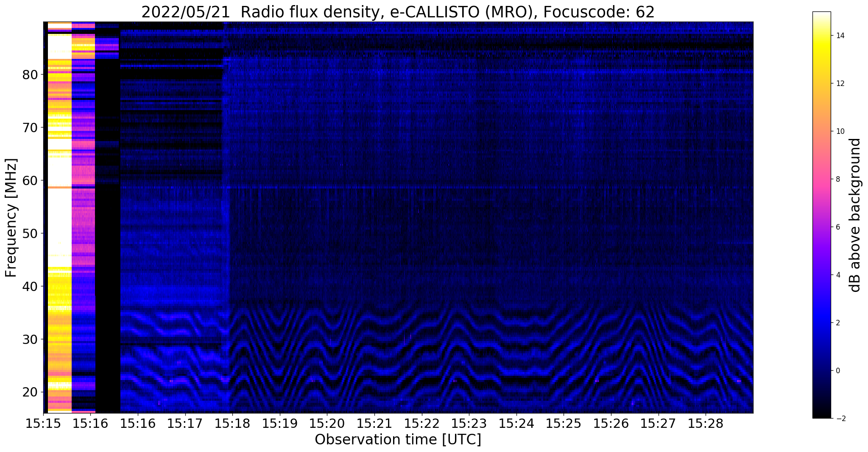This screenshot has height=452, width=868.
Task: Click the 15:21 time tick label
Action: [x=374, y=424]
